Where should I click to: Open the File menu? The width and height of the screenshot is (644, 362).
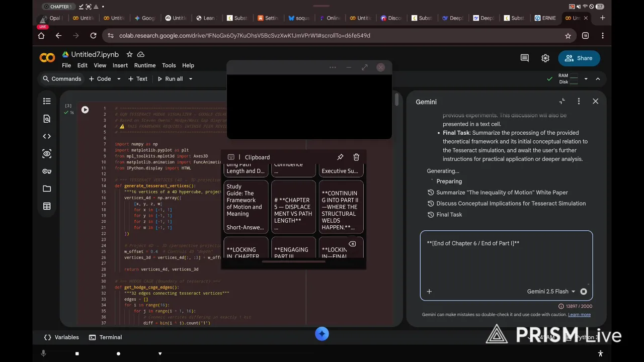66,65
